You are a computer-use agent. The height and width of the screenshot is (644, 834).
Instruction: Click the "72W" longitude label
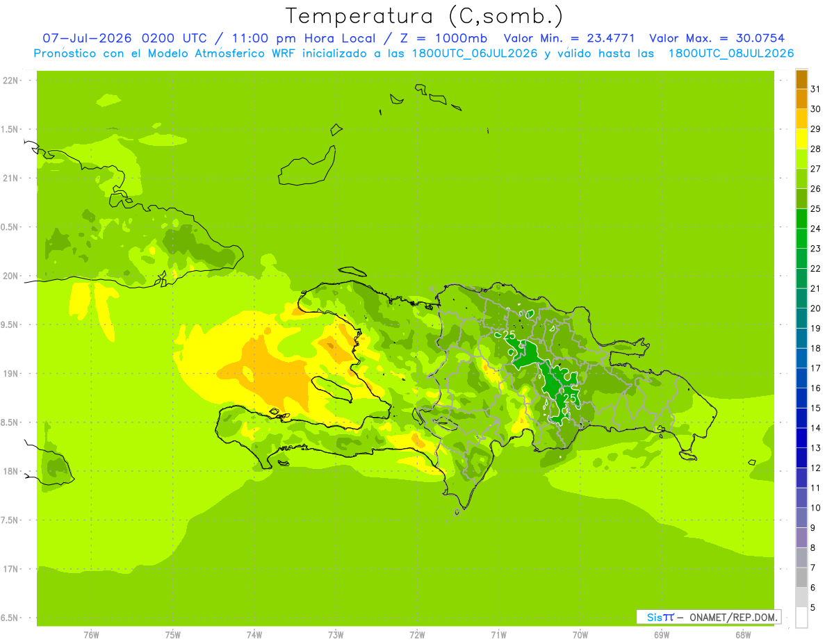(418, 635)
